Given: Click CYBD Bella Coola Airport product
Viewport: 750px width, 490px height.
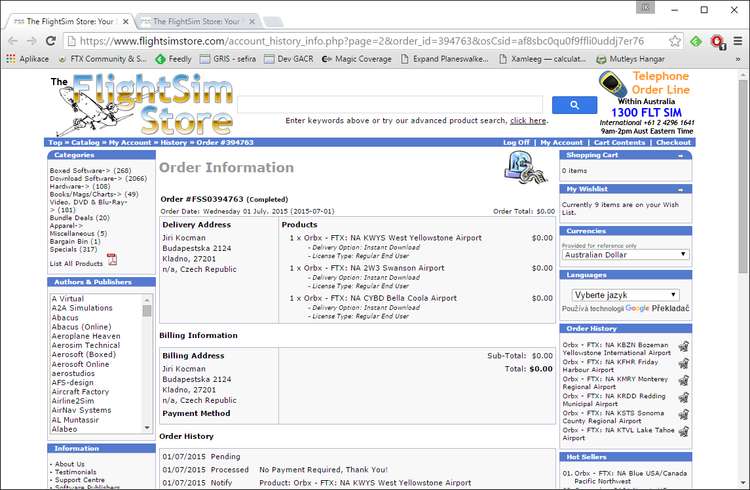Looking at the screenshot, I should [380, 298].
